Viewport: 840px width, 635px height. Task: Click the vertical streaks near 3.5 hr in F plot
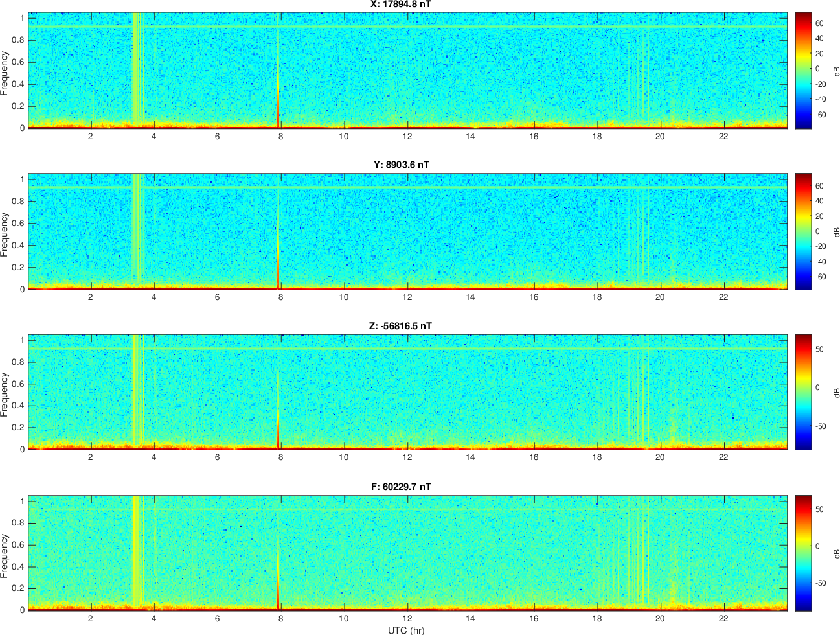coord(137,551)
